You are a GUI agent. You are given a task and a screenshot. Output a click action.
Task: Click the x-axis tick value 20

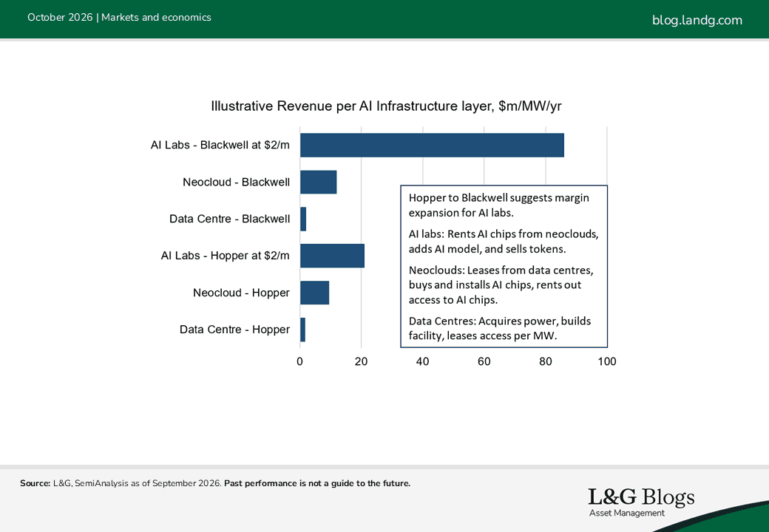362,361
